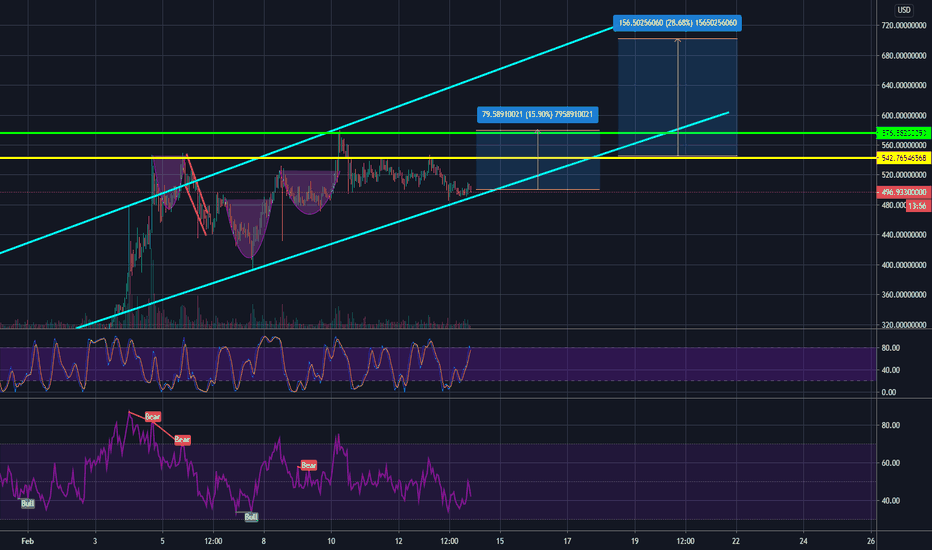
Task: Click the 320.00000000 price axis label
Action: (x=903, y=325)
